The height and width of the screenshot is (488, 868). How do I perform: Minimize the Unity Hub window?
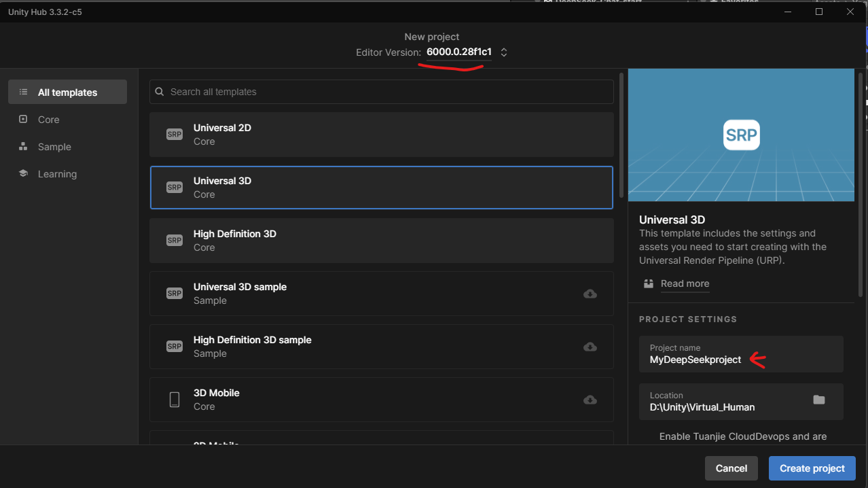[789, 12]
